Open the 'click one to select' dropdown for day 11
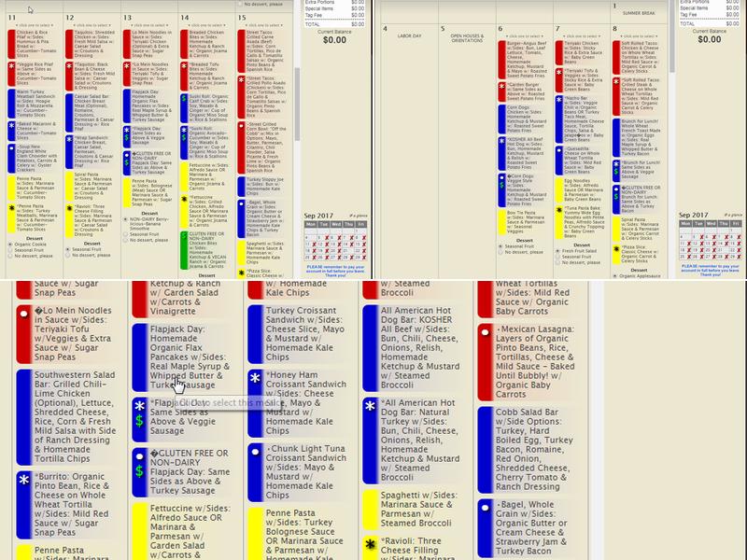The height and width of the screenshot is (560, 747). click(x=33, y=24)
